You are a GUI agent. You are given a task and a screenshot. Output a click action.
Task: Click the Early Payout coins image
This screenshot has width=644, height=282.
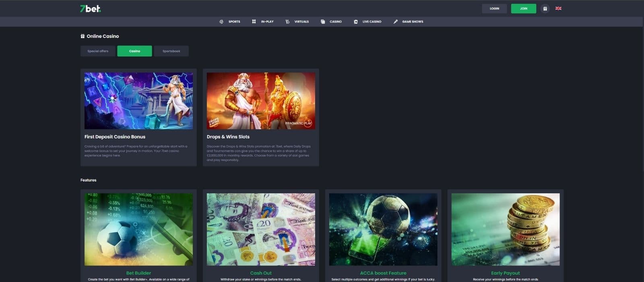point(506,229)
